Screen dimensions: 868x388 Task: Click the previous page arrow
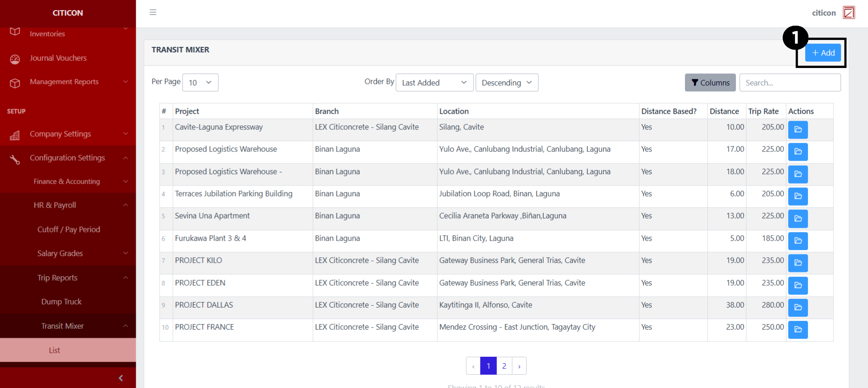point(473,366)
